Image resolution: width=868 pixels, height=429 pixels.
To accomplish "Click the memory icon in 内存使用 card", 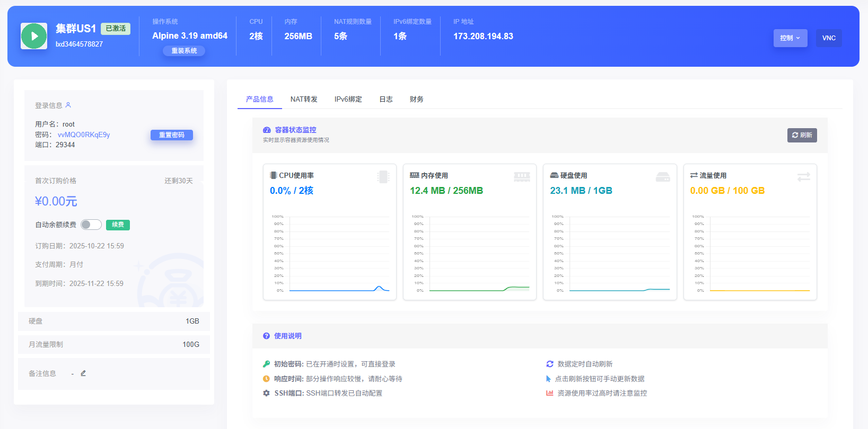I will [522, 177].
